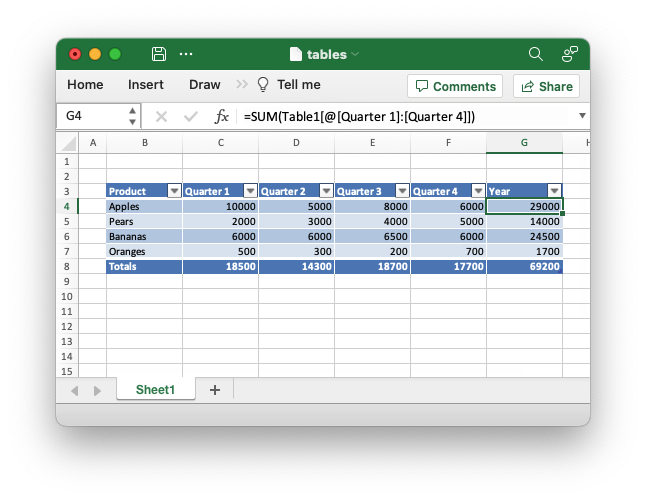Switch to the Draw ribbon tab
Viewport: 646px width, 500px height.
(x=205, y=85)
